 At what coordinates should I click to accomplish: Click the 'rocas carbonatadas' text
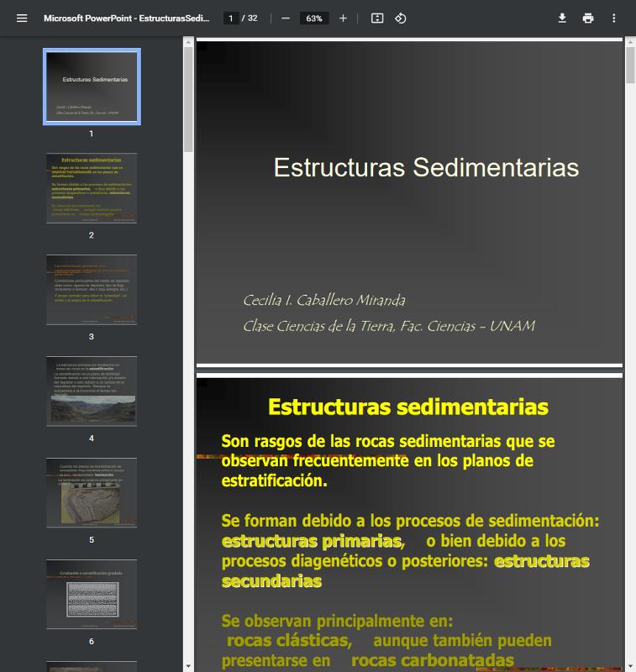click(x=433, y=660)
